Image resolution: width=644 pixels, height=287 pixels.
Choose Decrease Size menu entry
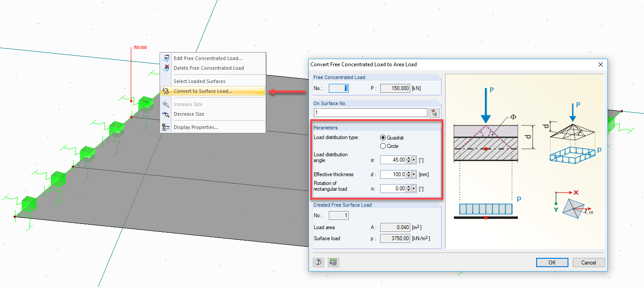pos(213,114)
